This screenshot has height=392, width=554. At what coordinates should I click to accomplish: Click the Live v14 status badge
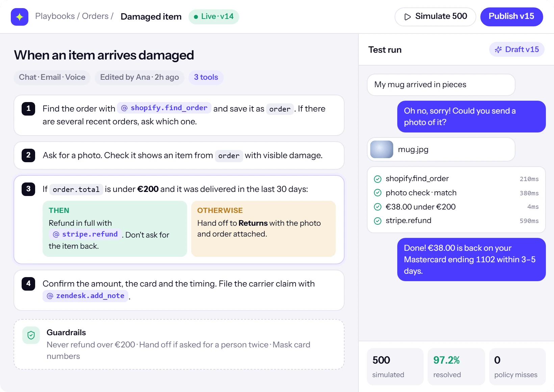click(214, 17)
